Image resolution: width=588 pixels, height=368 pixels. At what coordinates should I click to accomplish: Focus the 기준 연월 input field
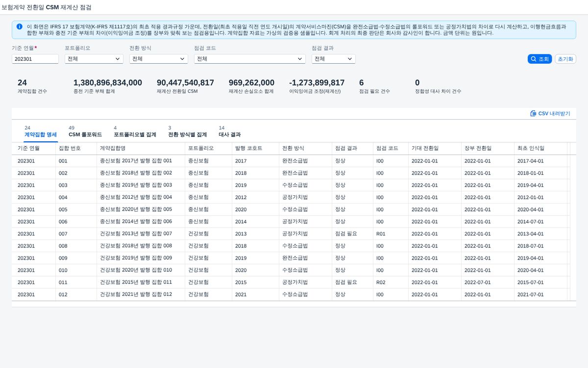35,59
